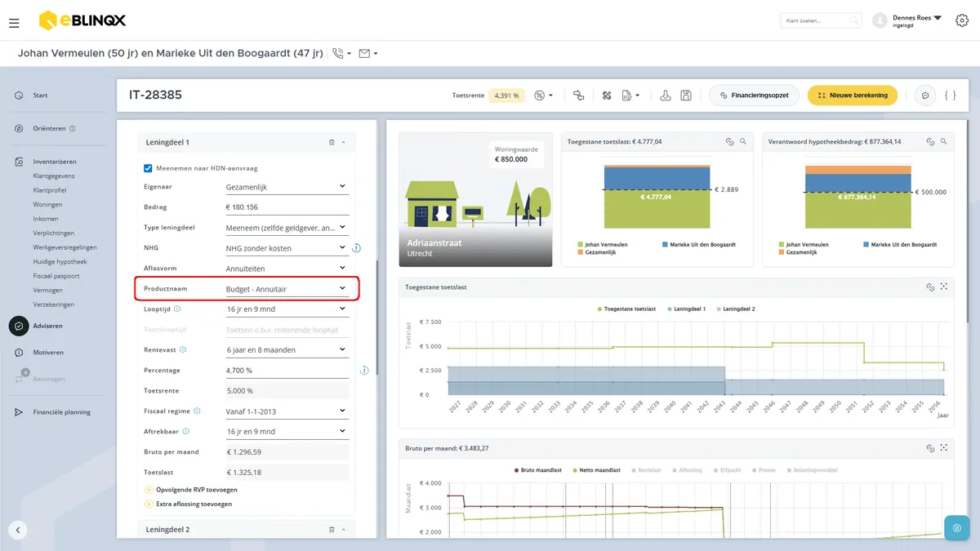Open the Aflosvorm dropdown
This screenshot has height=551, width=980.
click(287, 269)
